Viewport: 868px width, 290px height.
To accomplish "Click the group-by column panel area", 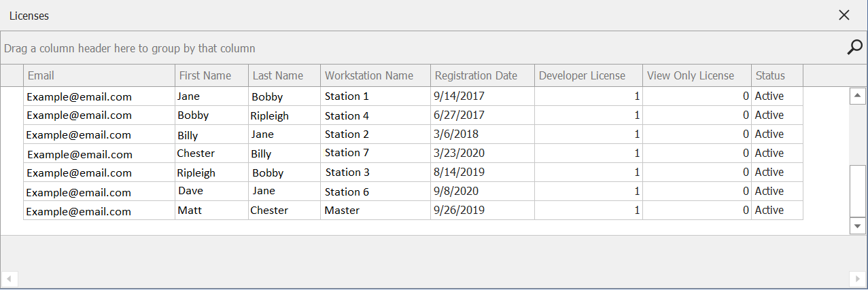I will point(421,48).
